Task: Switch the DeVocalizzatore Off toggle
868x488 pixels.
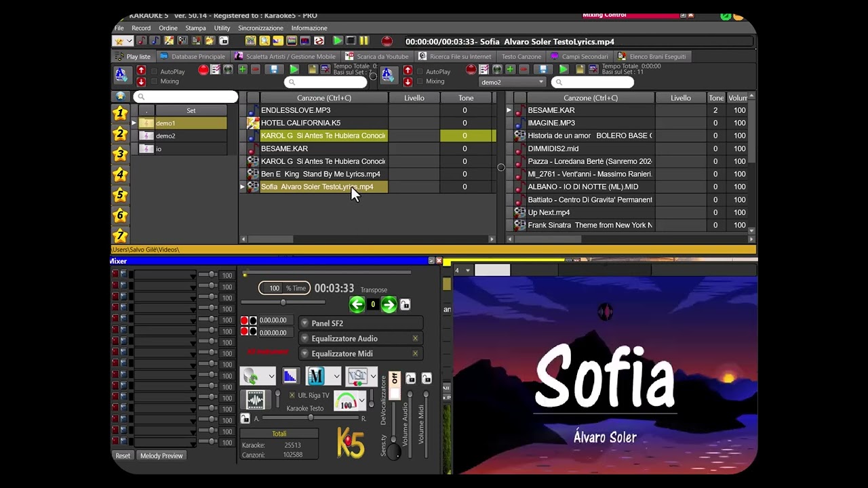Action: coord(394,385)
